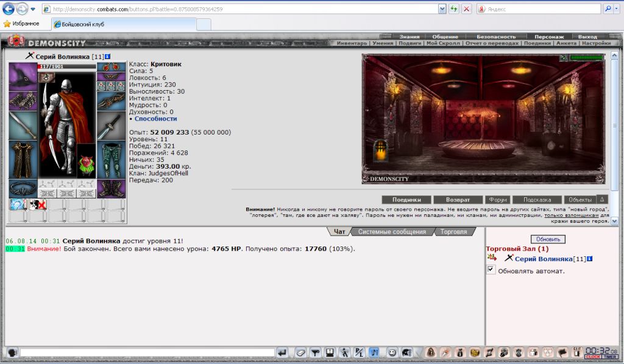
Task: Send chat message with enter arrow icon
Action: 282,352
